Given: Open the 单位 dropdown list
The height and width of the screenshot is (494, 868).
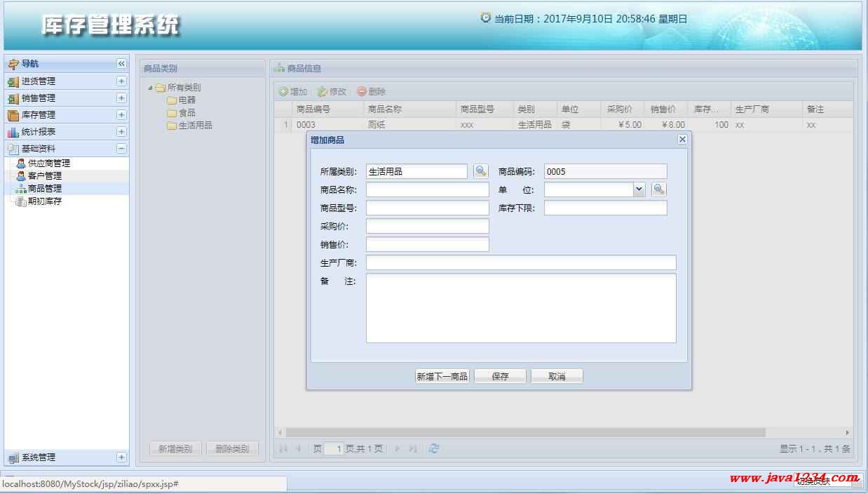Looking at the screenshot, I should pos(639,189).
